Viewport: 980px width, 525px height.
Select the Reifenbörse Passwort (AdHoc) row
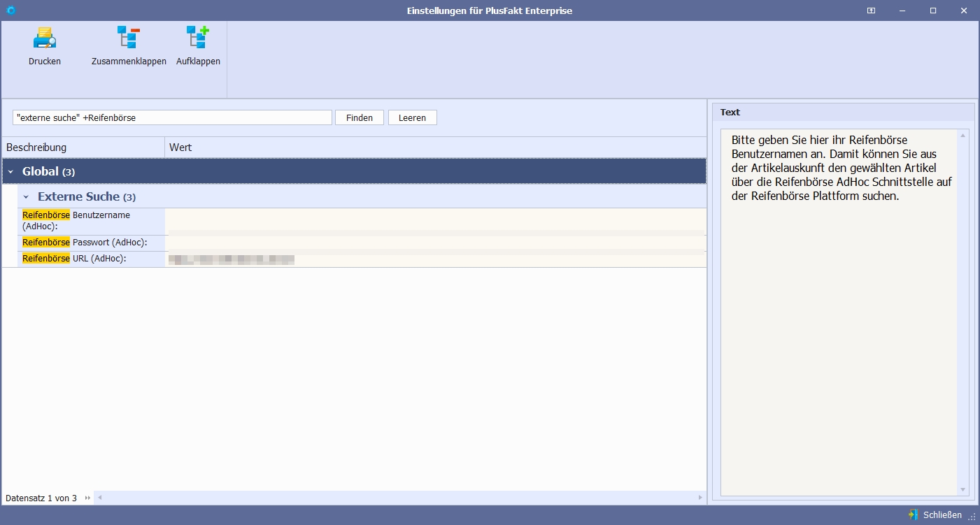[x=362, y=243]
